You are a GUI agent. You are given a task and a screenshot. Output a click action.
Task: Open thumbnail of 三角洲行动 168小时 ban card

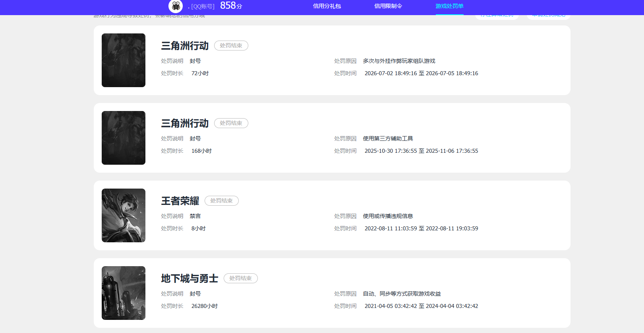(124, 138)
